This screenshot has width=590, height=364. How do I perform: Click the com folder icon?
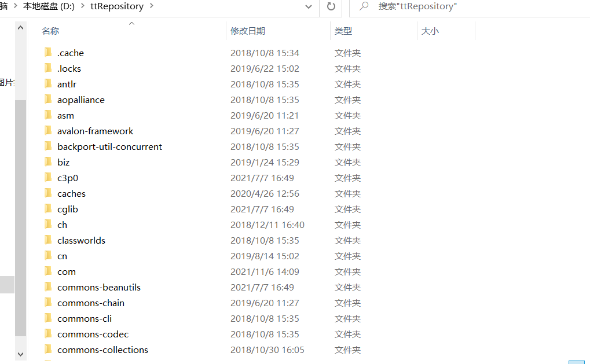(x=48, y=271)
